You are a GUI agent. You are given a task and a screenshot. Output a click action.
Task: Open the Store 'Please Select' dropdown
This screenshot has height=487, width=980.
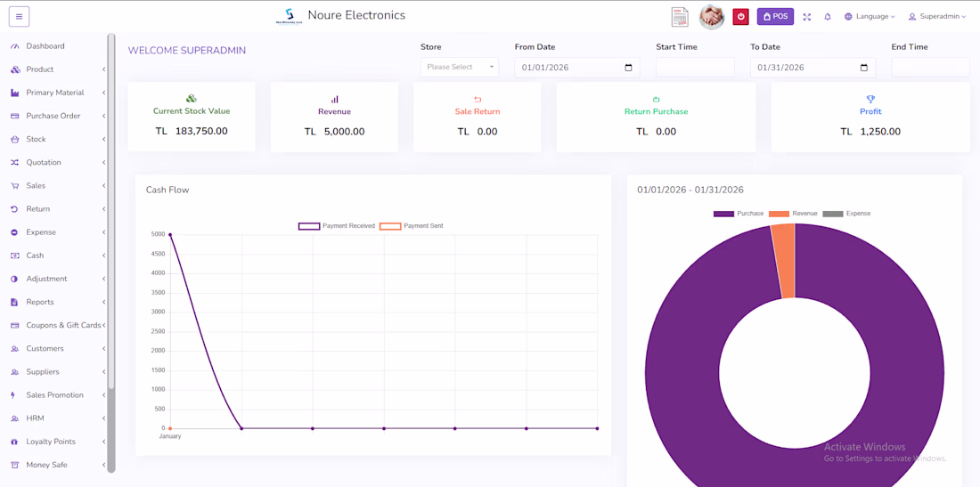coord(460,67)
